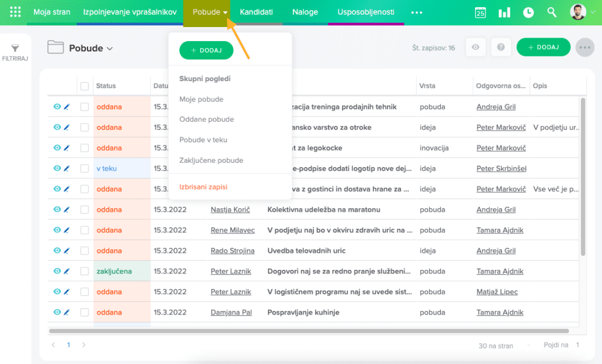Click the green DODAJ button in dropdown menu
Image resolution: width=602 pixels, height=364 pixels.
[x=206, y=51]
